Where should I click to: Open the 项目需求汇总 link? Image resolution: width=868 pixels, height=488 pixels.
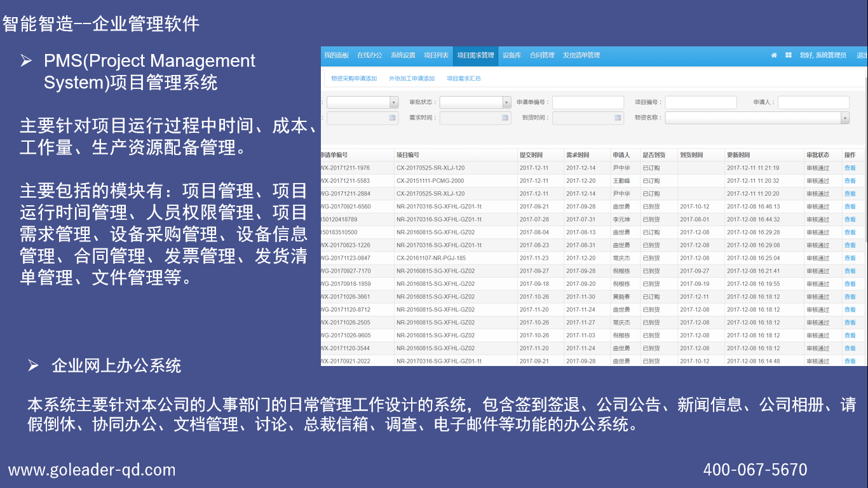(x=464, y=79)
